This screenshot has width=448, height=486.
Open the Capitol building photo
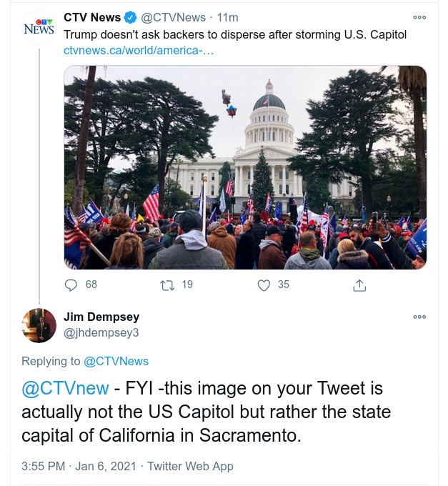[245, 167]
